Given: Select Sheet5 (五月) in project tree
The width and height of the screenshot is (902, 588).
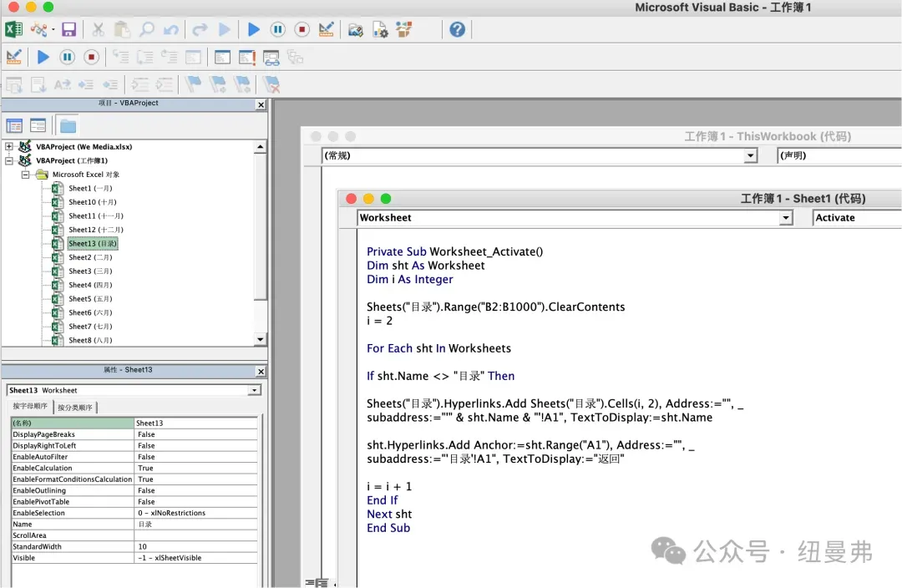Looking at the screenshot, I should click(x=90, y=299).
